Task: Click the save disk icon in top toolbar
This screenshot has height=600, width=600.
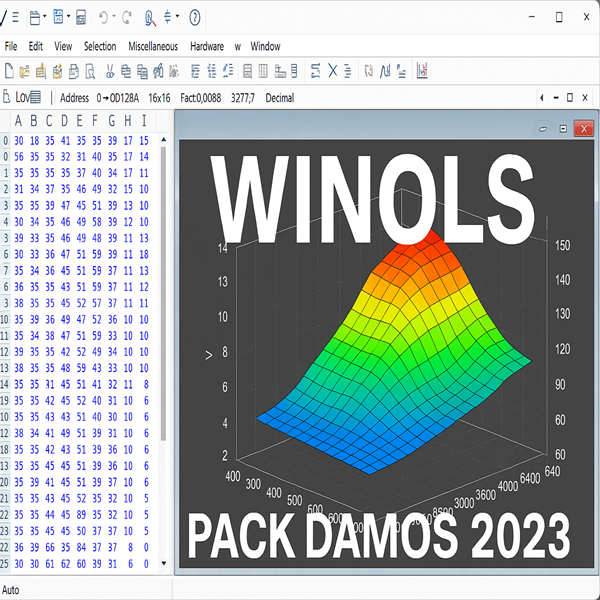Action: tap(81, 18)
